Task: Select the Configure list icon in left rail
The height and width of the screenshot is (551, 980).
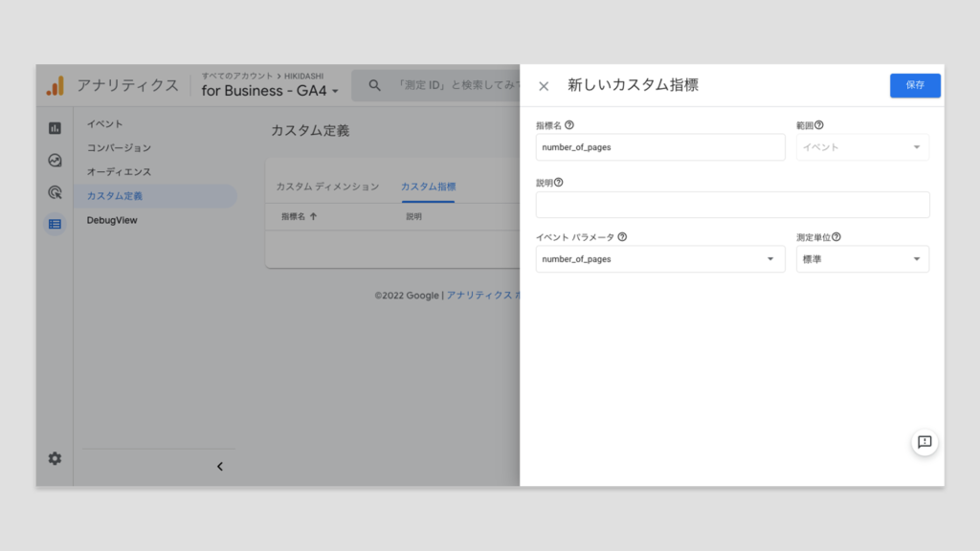Action: point(55,224)
